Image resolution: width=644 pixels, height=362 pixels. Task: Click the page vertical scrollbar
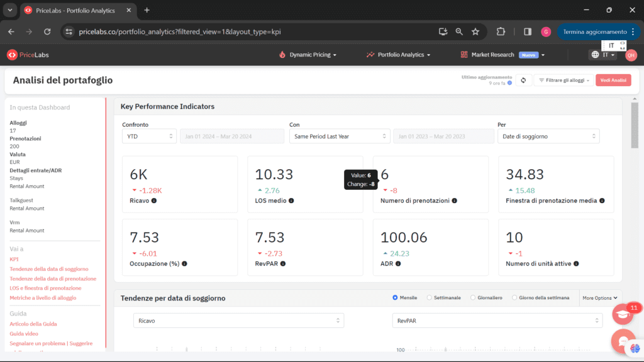point(635,126)
